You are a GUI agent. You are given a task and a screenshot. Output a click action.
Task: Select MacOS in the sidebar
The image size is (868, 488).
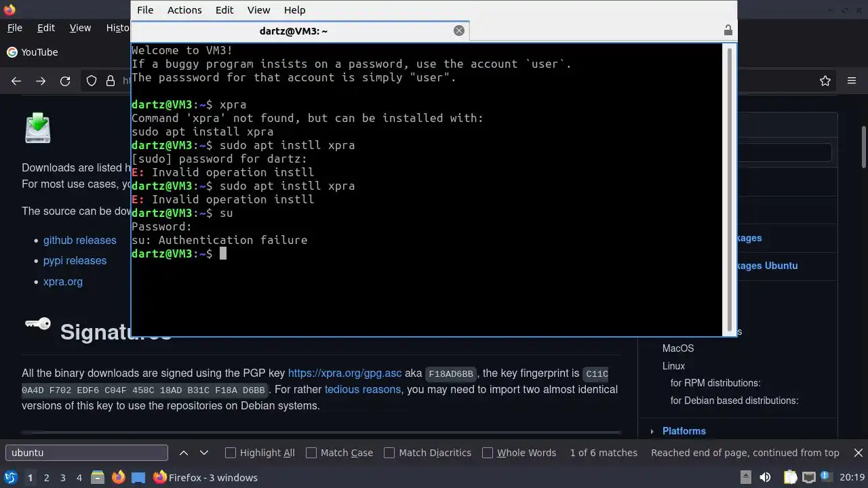[678, 348]
